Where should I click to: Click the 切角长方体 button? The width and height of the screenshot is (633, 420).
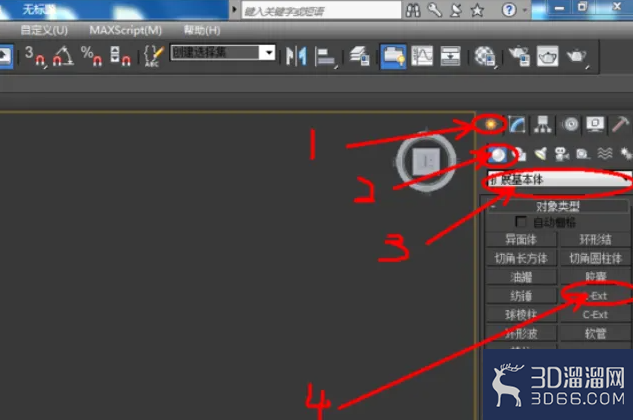point(521,258)
